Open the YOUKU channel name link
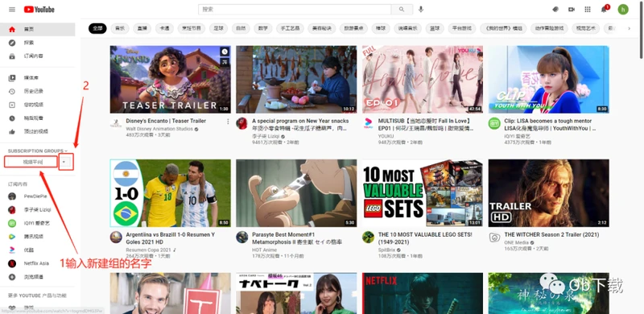 [x=386, y=136]
